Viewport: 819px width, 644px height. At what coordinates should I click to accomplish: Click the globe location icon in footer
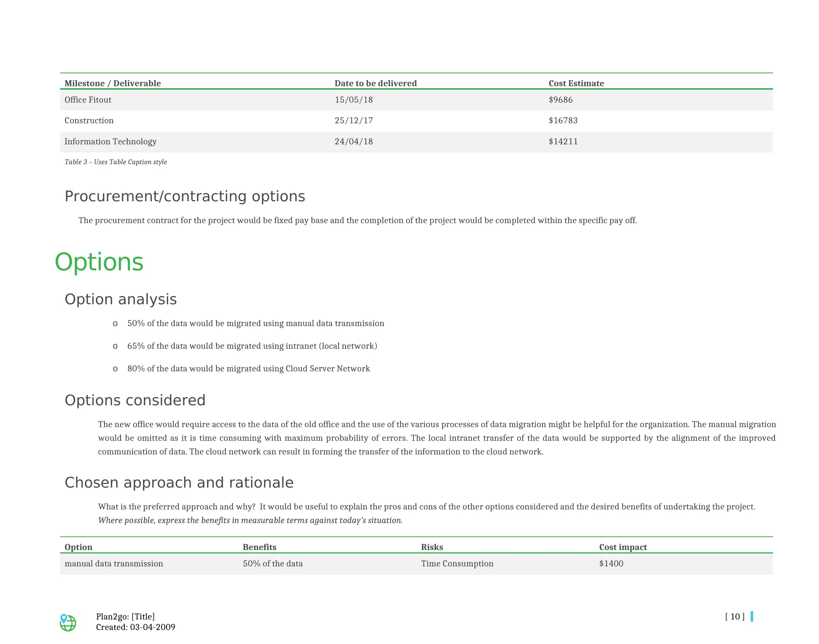(x=68, y=622)
